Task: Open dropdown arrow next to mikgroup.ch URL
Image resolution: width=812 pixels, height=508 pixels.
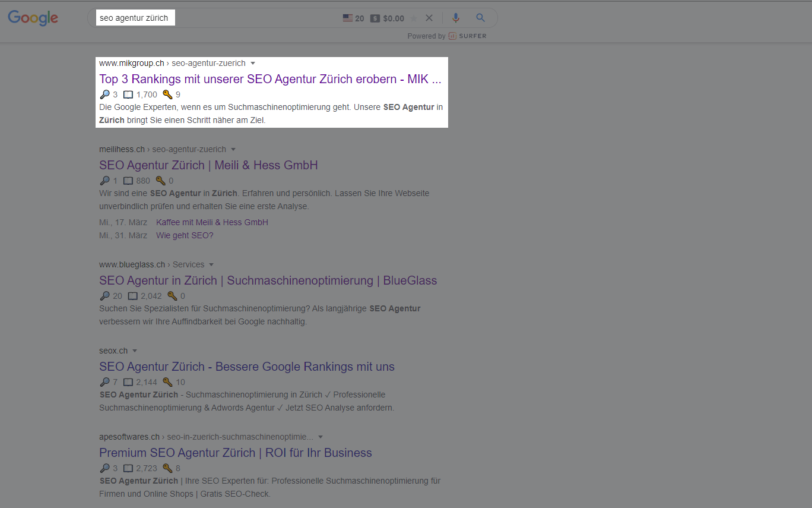Action: 253,63
